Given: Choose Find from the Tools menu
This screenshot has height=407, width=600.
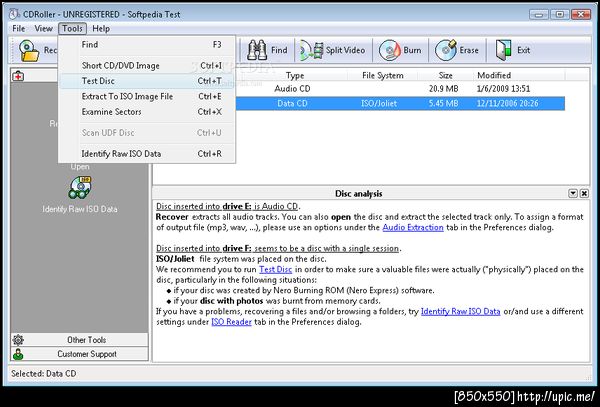Looking at the screenshot, I should click(x=147, y=45).
